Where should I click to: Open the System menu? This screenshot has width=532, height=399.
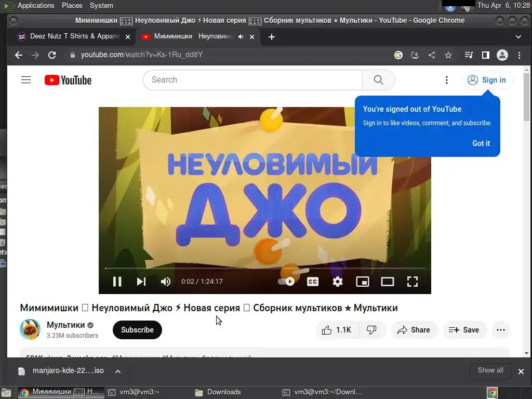click(x=101, y=5)
